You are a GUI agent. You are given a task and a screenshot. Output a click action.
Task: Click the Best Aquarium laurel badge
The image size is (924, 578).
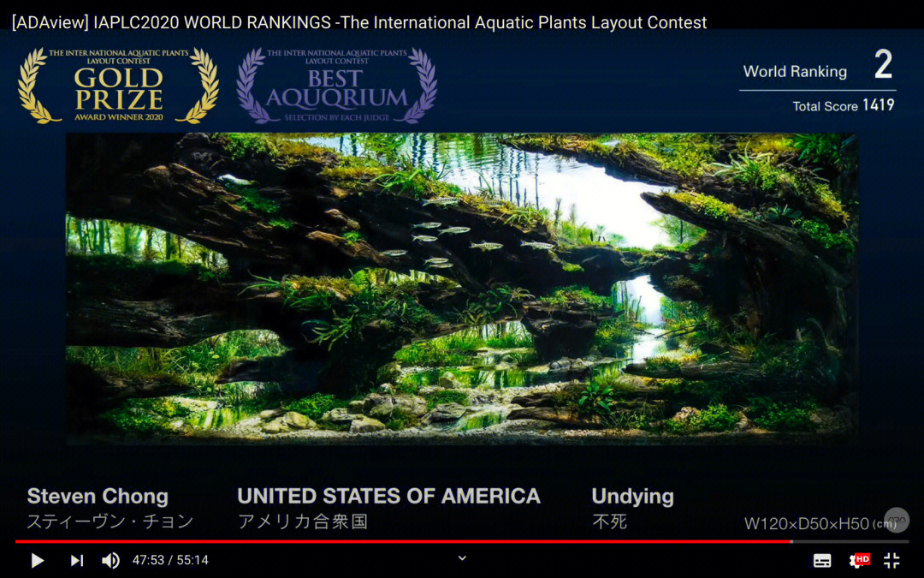tap(336, 86)
